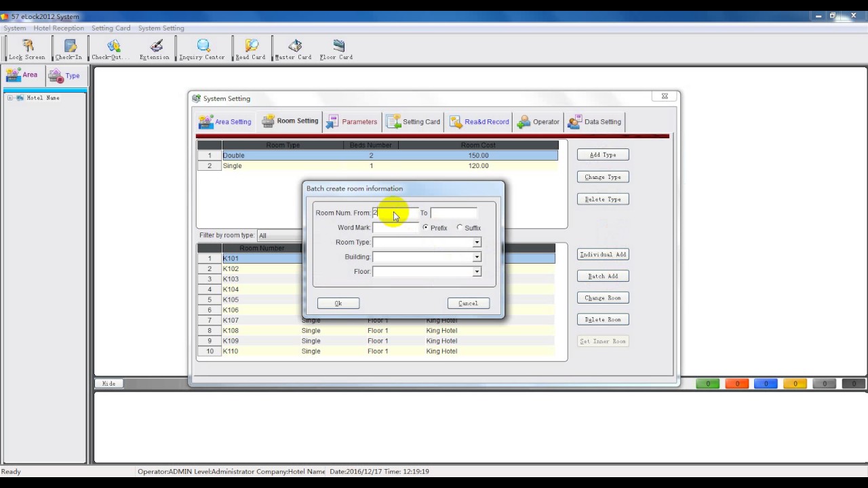The image size is (868, 488).
Task: Click the Change Room button
Action: click(603, 298)
